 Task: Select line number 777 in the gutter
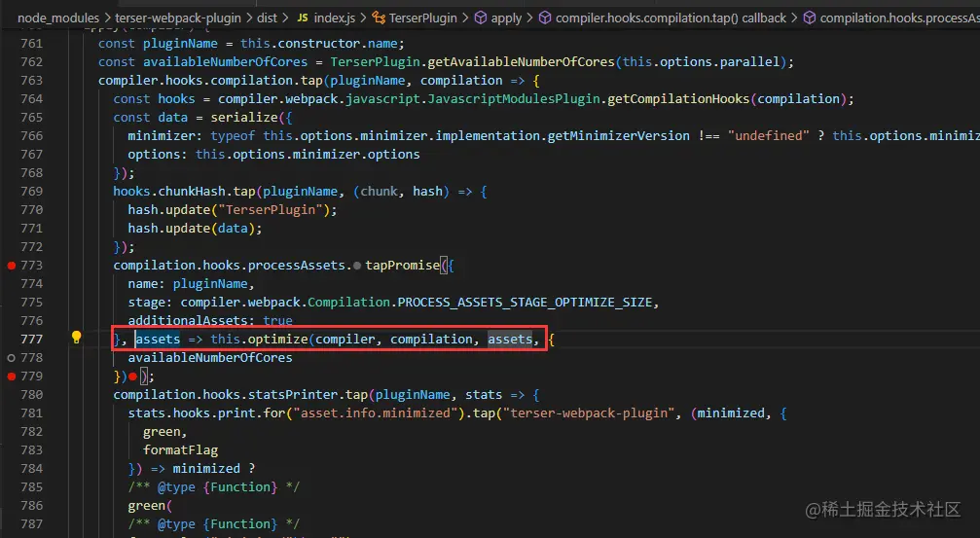click(31, 340)
